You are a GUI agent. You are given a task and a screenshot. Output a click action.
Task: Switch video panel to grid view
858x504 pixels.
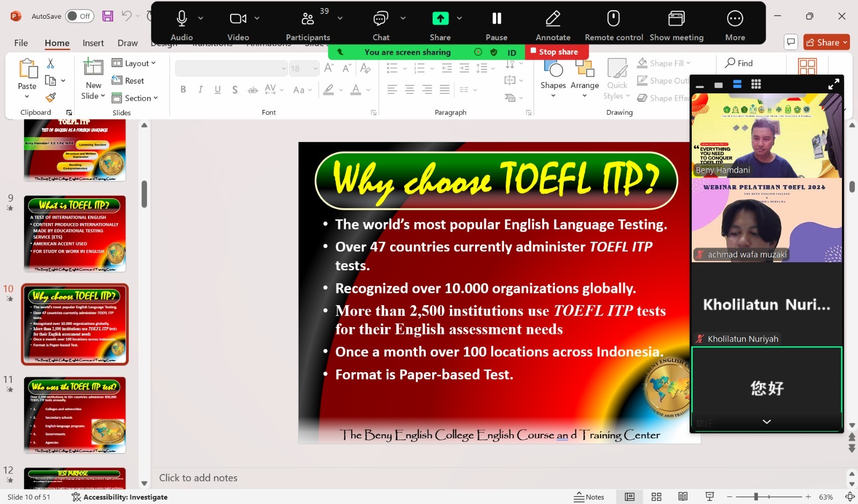point(756,84)
